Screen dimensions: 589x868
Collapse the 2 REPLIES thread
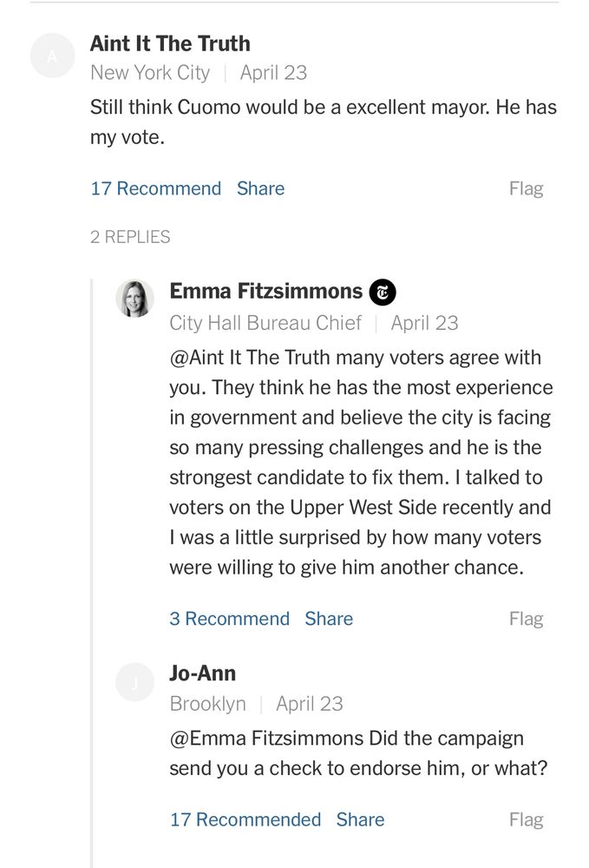pyautogui.click(x=130, y=236)
